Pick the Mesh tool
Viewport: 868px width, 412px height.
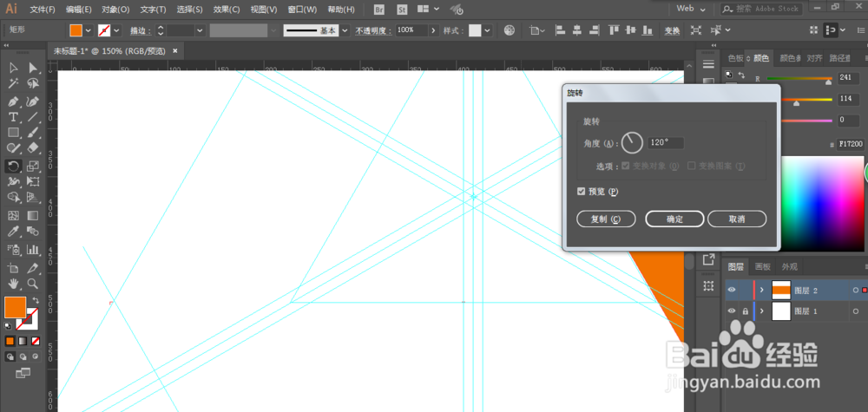13,215
